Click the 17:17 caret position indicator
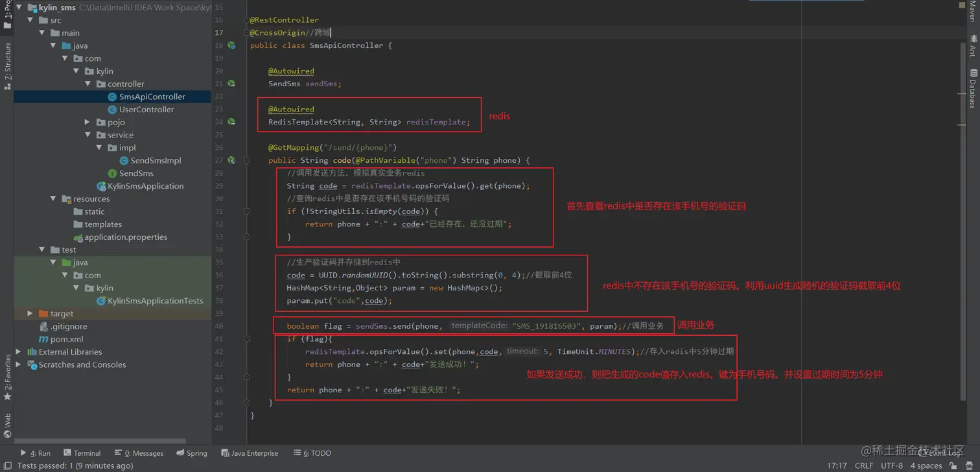This screenshot has height=472, width=980. 837,466
